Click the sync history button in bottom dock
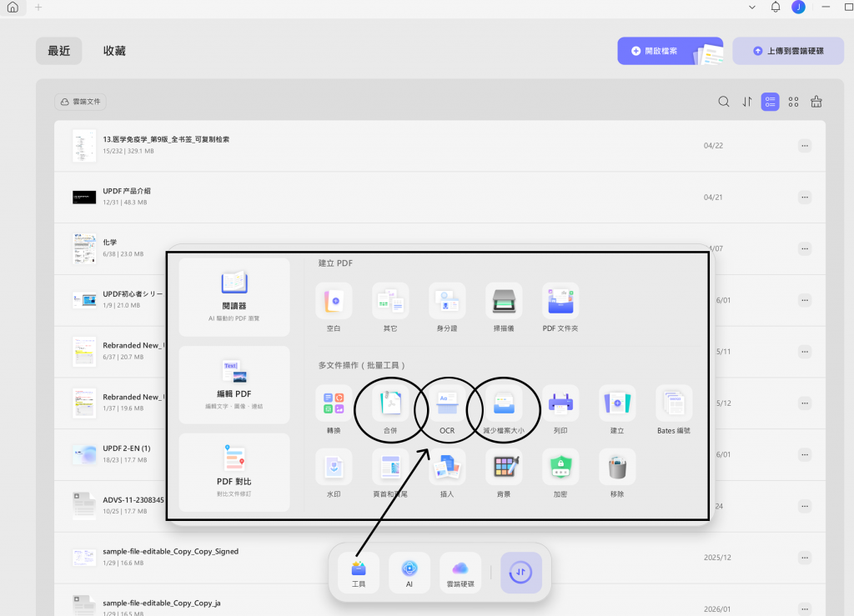This screenshot has height=616, width=854. [520, 573]
